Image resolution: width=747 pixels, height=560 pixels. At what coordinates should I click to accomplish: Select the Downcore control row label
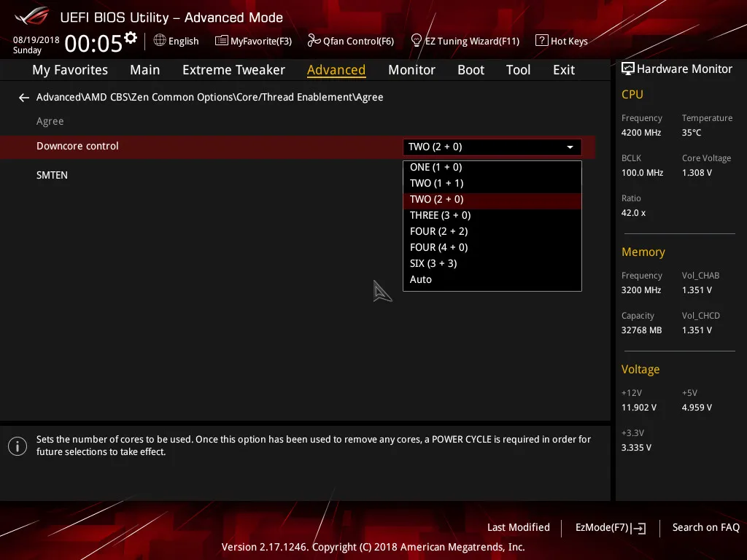click(x=77, y=146)
